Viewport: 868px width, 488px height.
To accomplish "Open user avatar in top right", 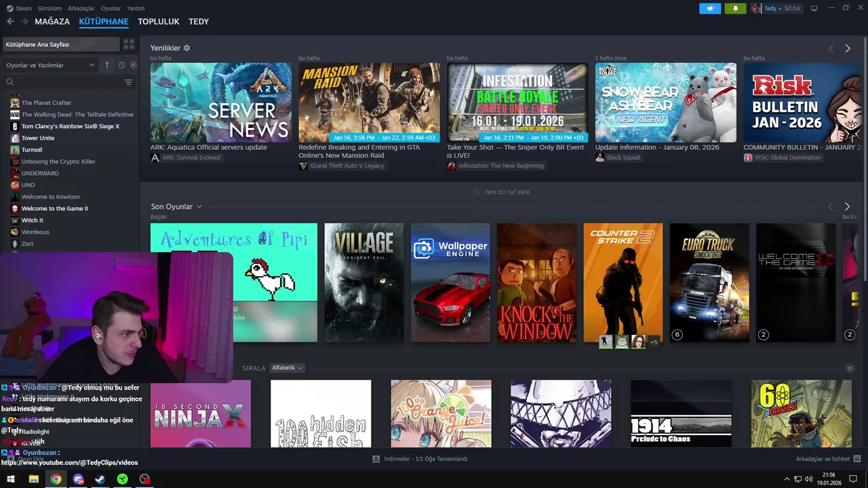I will 756,8.
